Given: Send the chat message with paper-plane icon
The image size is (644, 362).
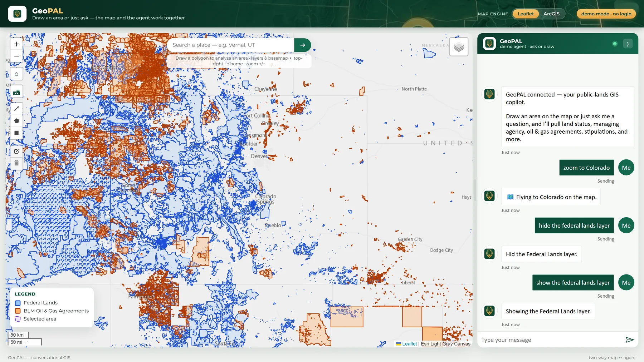Looking at the screenshot, I should coord(630,339).
